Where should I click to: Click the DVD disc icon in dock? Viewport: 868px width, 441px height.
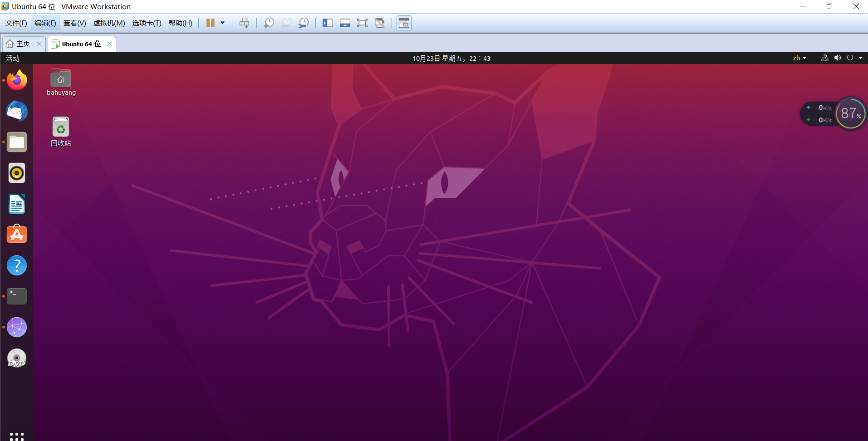tap(17, 358)
